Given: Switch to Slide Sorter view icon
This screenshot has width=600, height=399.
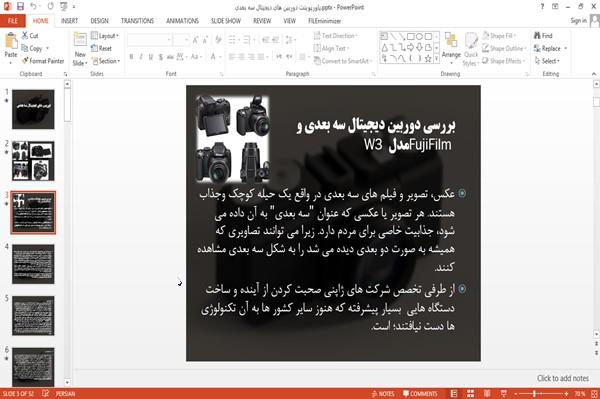Looking at the screenshot, I should tap(470, 394).
